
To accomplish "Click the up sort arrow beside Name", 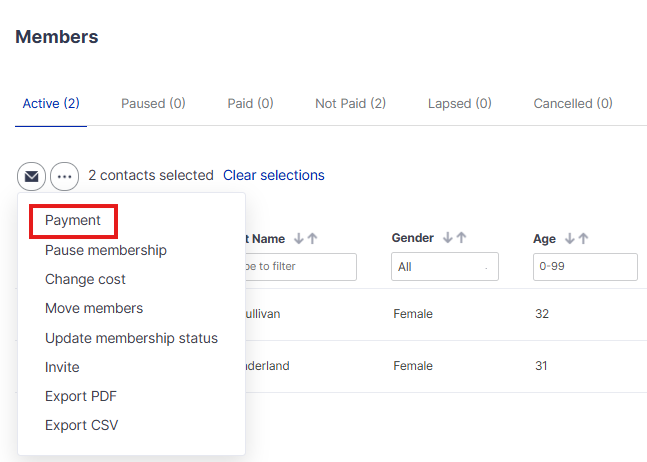I will 313,239.
